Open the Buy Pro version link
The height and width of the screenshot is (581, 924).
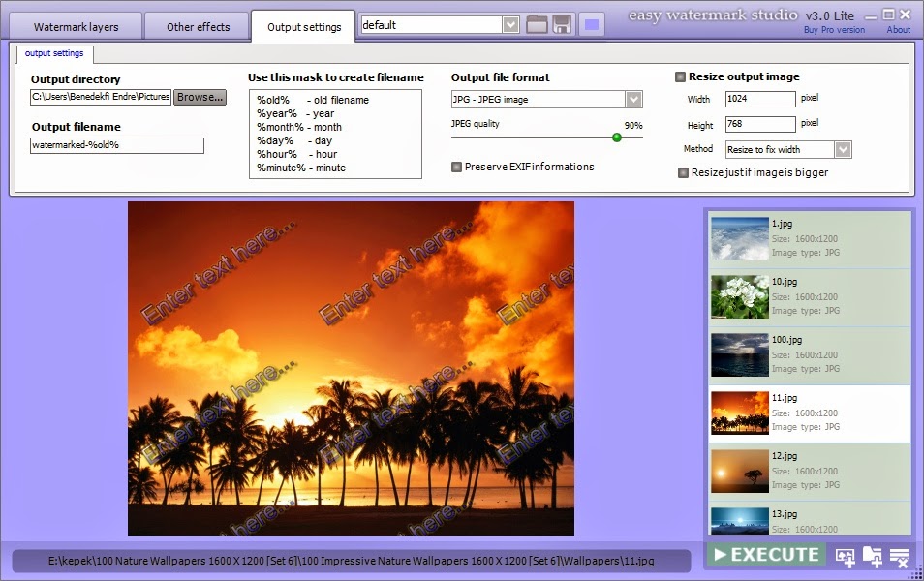click(x=835, y=29)
